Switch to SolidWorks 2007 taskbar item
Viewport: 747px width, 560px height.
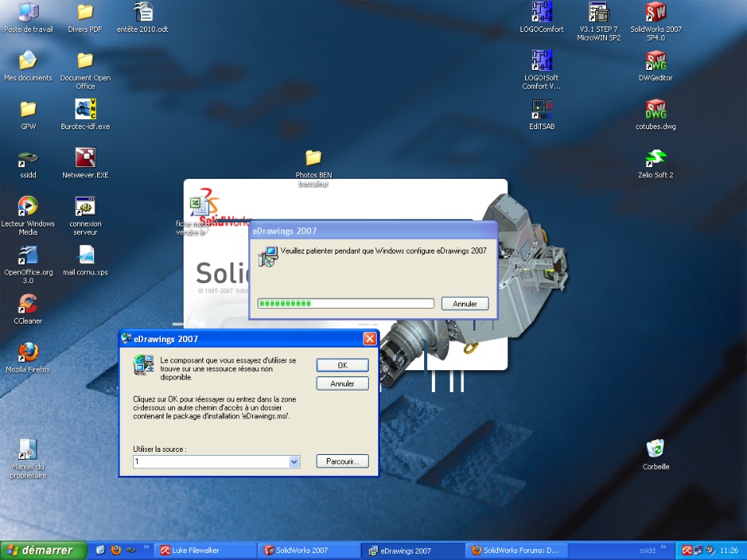(x=310, y=551)
